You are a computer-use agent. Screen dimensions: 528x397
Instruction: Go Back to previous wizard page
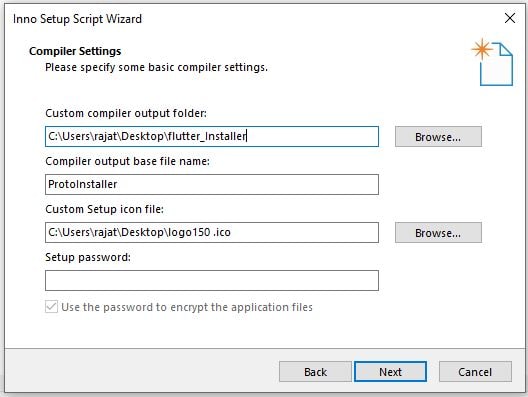pos(315,372)
